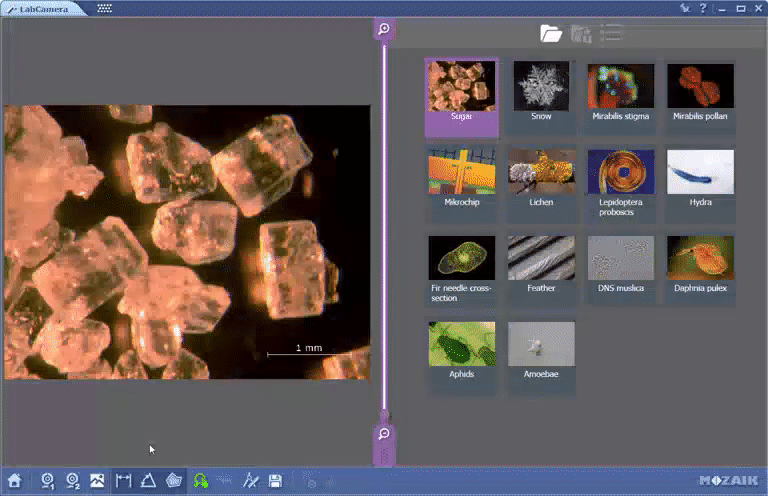Click the help question mark icon
This screenshot has height=496, width=768.
[703, 8]
